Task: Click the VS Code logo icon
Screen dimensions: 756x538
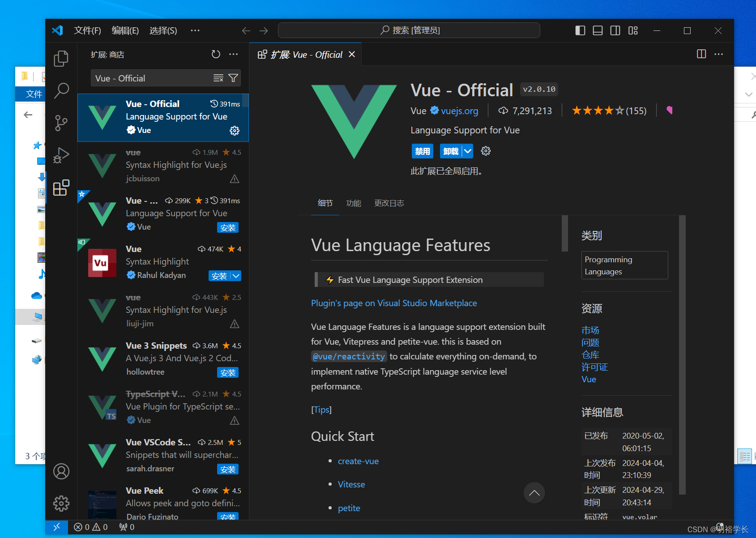Action: [x=57, y=30]
